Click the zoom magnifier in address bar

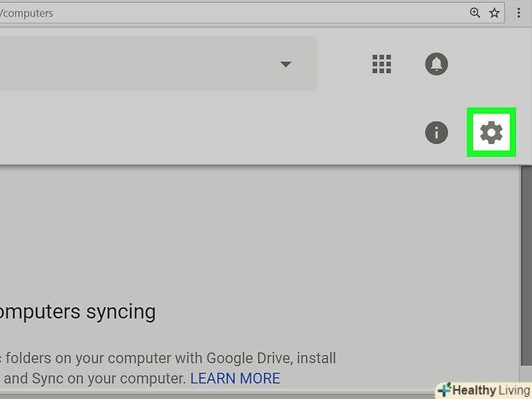(x=475, y=12)
